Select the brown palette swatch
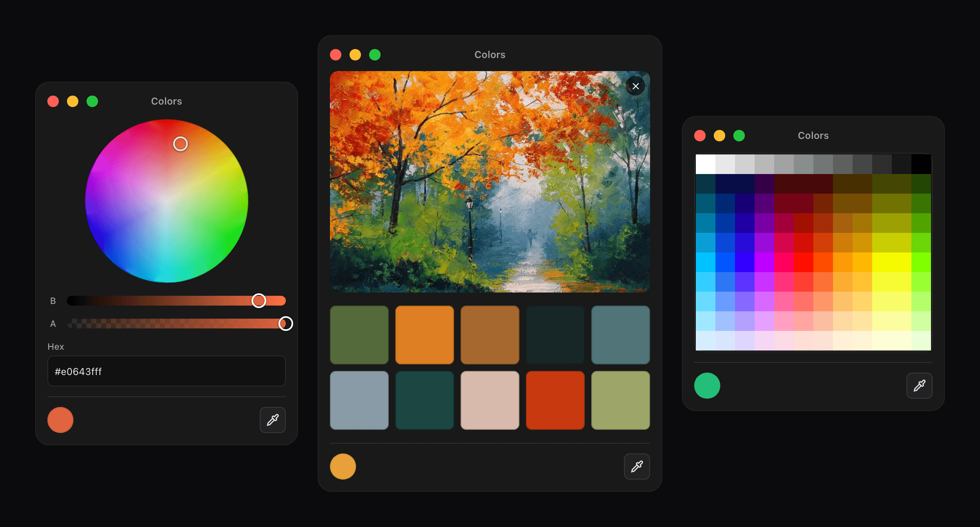 490,335
